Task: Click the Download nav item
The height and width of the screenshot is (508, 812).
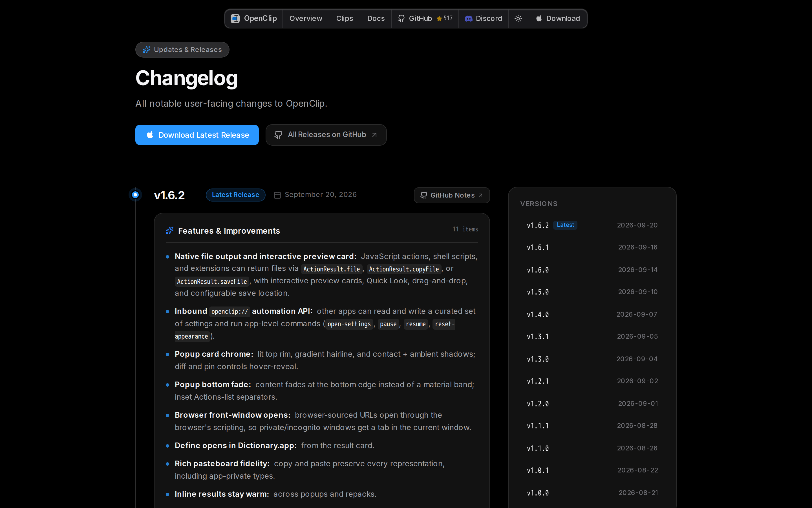Action: (x=558, y=18)
